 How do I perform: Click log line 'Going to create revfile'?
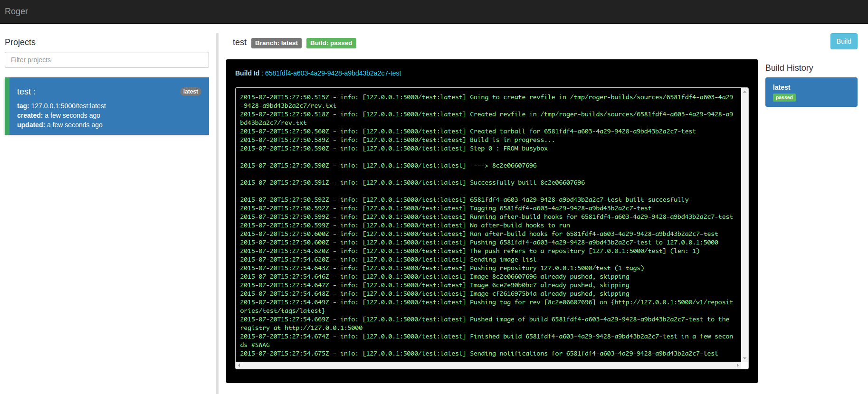(486, 102)
